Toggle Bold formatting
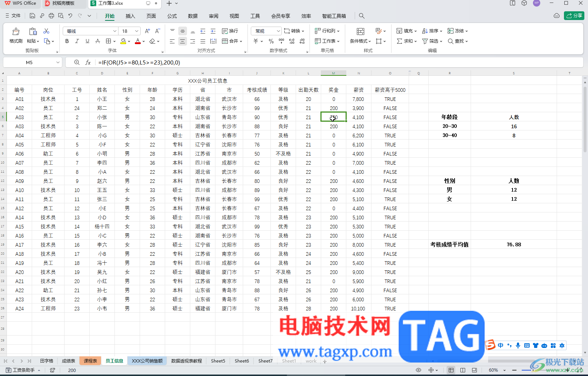Screen dimensions: 588x376 click(67, 41)
